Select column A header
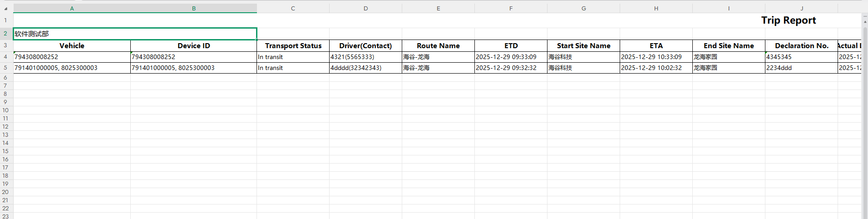Image resolution: width=868 pixels, height=219 pixels. point(72,9)
